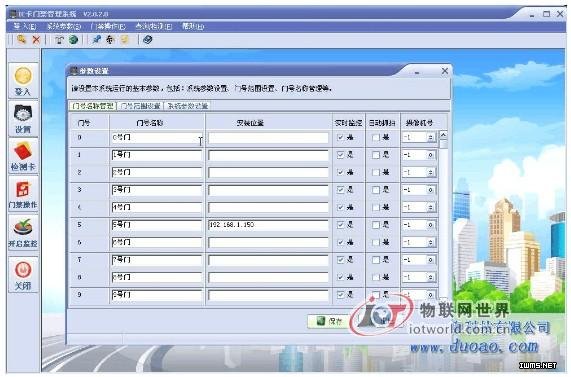Open the 门禁操作 menu in menu bar
Screen dimensions: 571x377
click(108, 26)
